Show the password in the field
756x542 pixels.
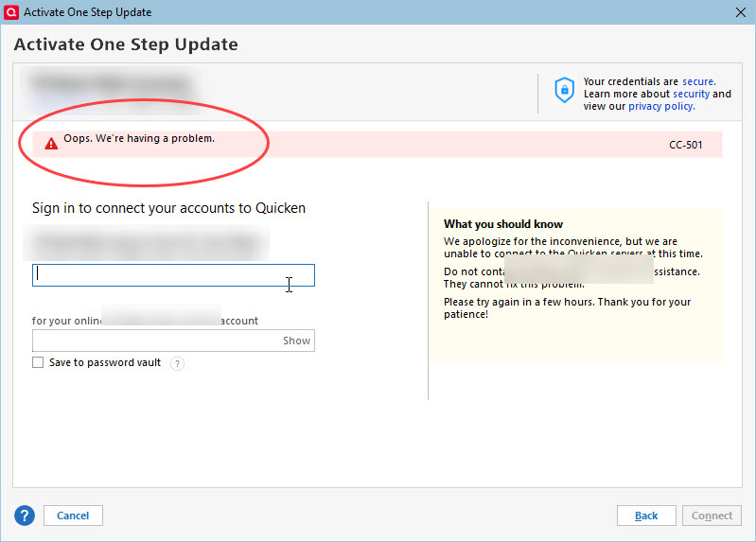[x=296, y=341]
